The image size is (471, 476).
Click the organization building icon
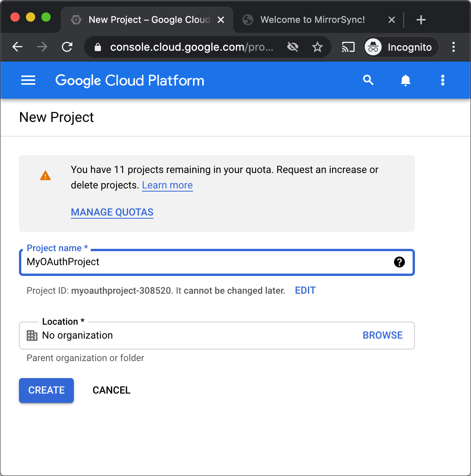32,335
